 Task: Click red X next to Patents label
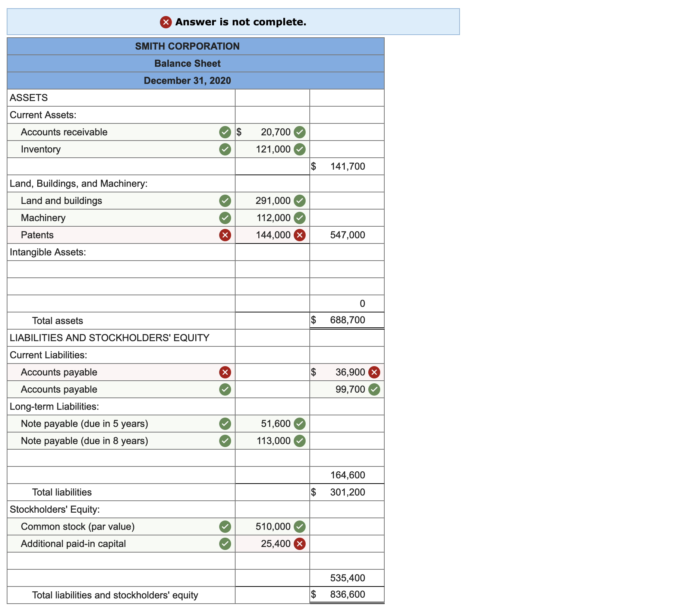[225, 235]
